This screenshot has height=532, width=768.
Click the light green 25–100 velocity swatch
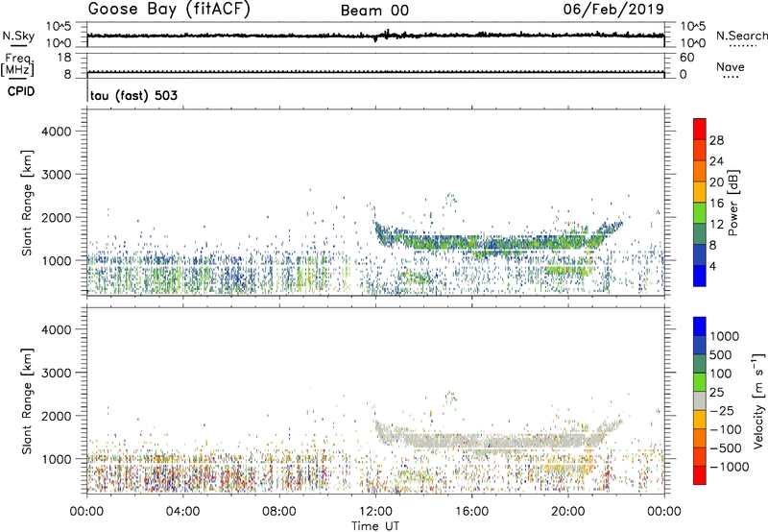(x=700, y=382)
